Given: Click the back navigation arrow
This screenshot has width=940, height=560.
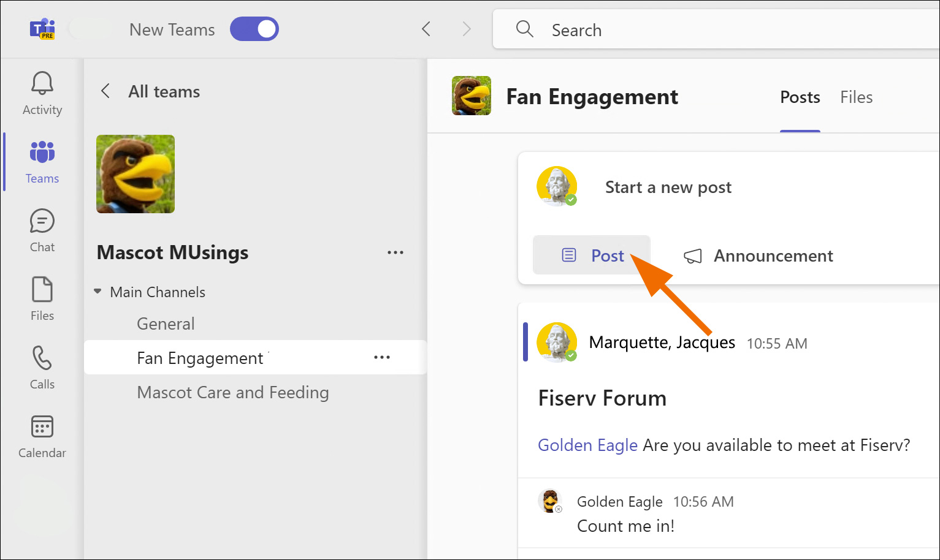Looking at the screenshot, I should 426,29.
